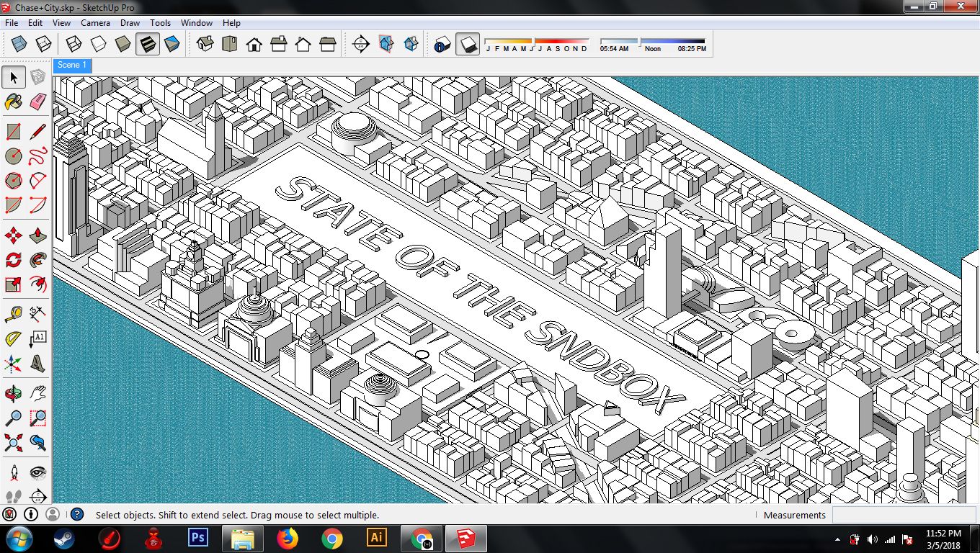The width and height of the screenshot is (980, 553).
Task: Activate the Tape Measure tool
Action: coord(14,315)
